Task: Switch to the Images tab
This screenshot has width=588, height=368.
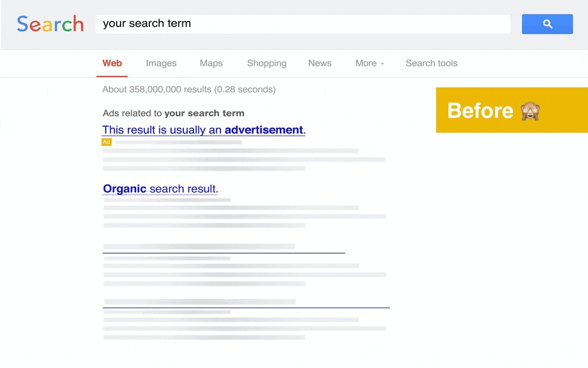Action: pos(161,63)
